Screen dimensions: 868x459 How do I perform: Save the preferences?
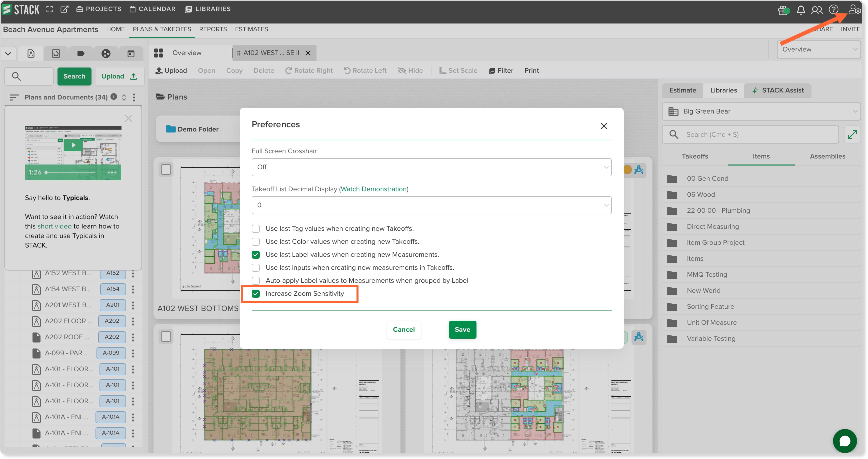tap(462, 329)
